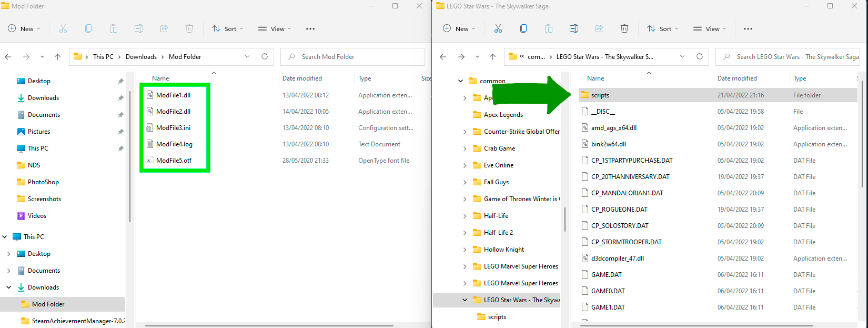This screenshot has width=868, height=328.
Task: Click the Delete trash icon in Mod Folder toolbar
Action: pyautogui.click(x=189, y=29)
